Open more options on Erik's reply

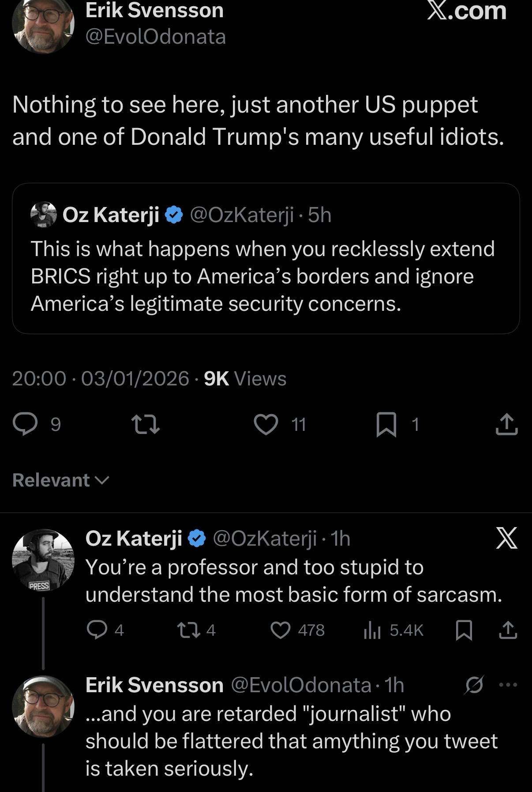(x=508, y=685)
